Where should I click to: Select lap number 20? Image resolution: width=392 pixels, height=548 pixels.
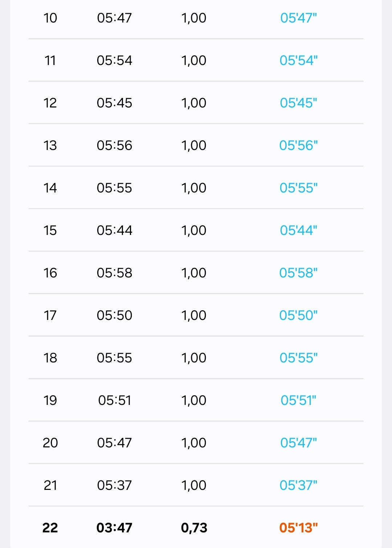(50, 443)
